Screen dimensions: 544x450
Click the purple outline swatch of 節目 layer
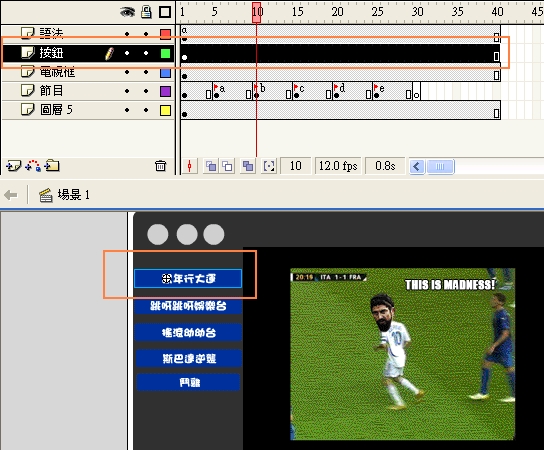(x=165, y=92)
